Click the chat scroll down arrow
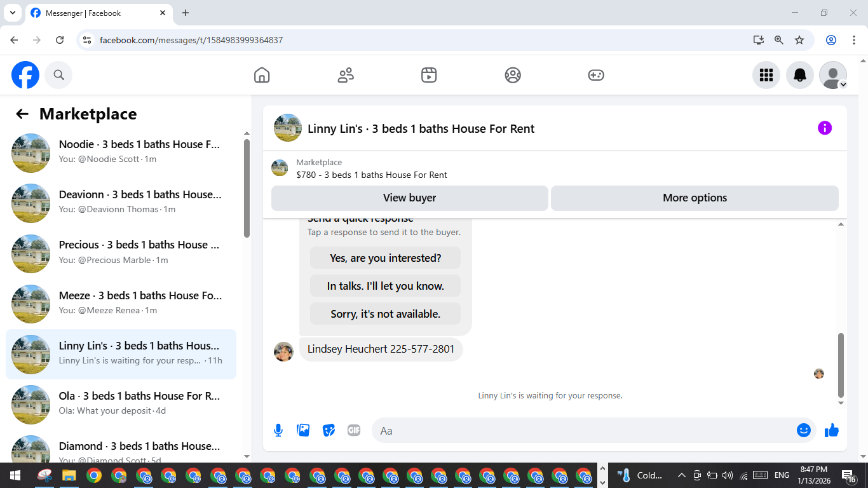This screenshot has height=488, width=868. (841, 403)
